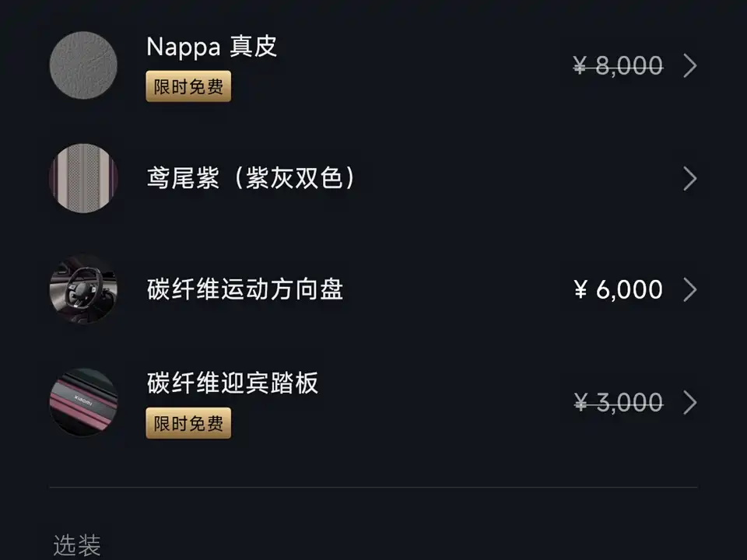
Task: Click the divider line above 选装
Action: [x=373, y=488]
